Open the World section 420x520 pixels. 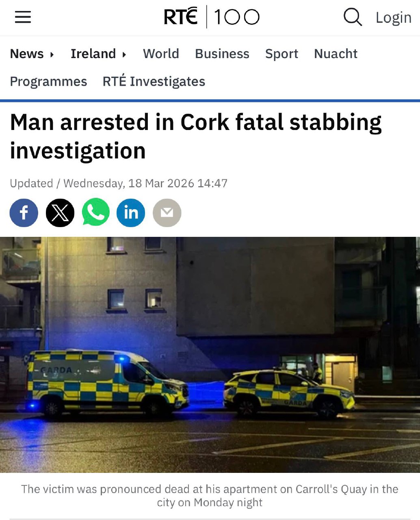click(x=161, y=54)
